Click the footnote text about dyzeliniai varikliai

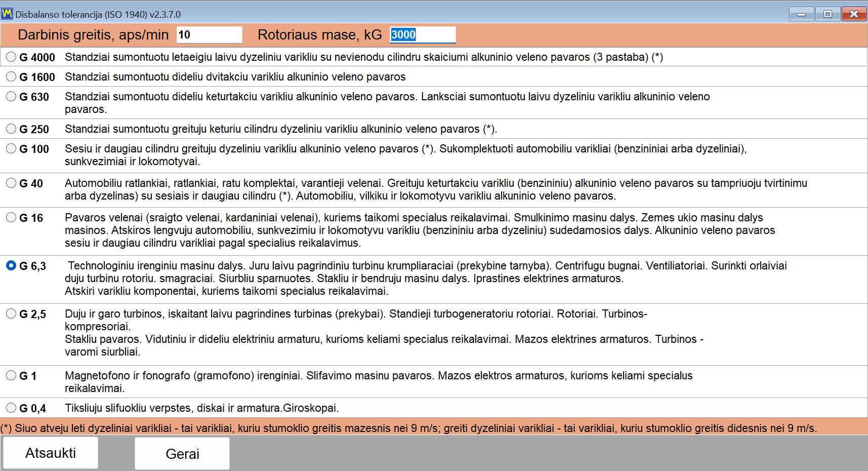(409, 428)
